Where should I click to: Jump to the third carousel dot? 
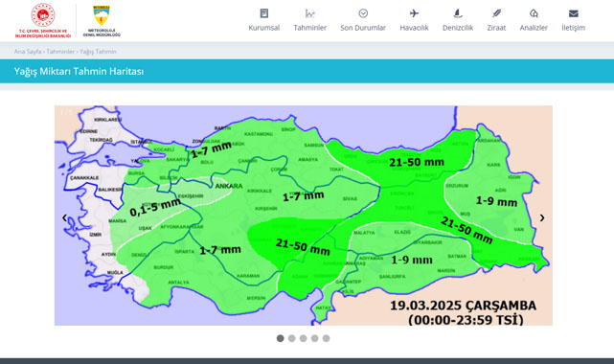pyautogui.click(x=303, y=338)
